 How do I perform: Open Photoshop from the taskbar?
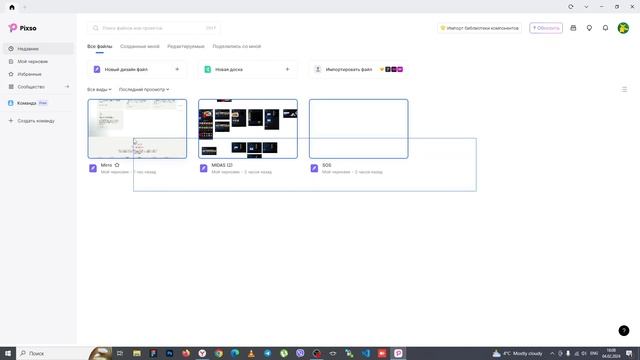(x=169, y=353)
